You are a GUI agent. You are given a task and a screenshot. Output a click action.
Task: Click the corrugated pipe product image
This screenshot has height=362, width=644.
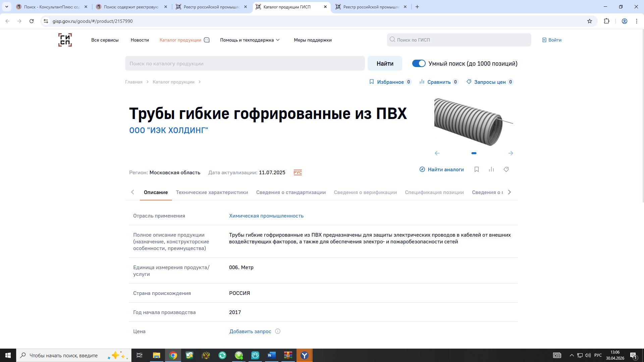[x=474, y=122]
